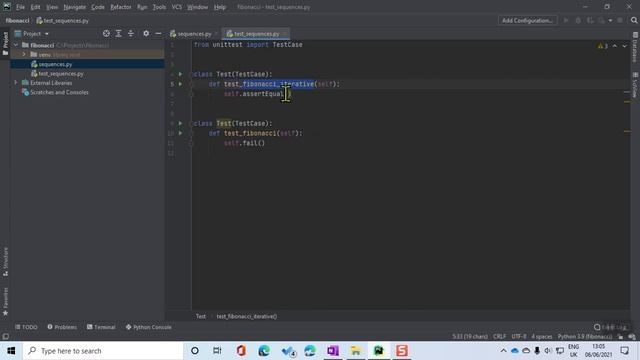Click the Run gutter arrow beside second class Test
640x360 pixels.
coord(180,123)
